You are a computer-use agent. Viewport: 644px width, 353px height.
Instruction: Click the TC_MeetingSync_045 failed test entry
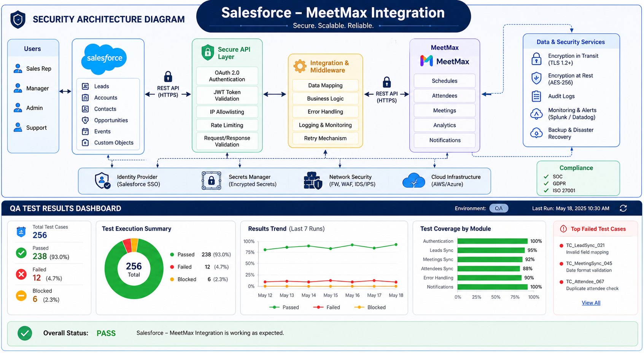point(590,267)
